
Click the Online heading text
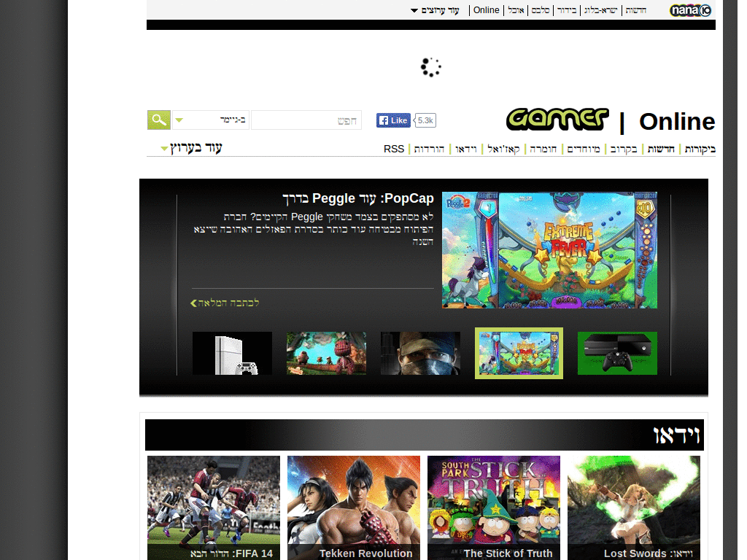coord(677,122)
